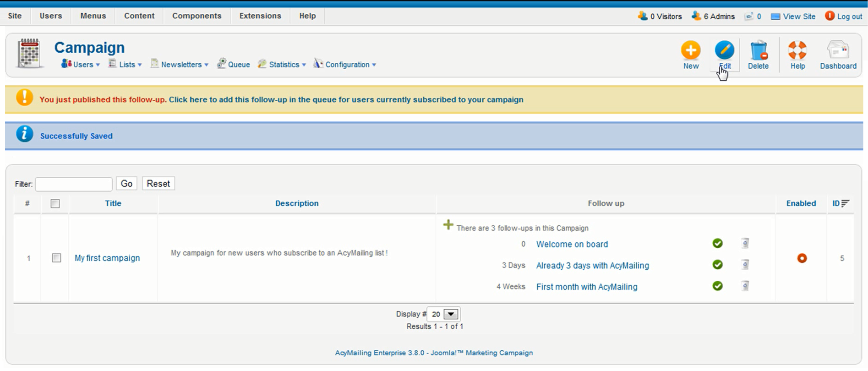
Task: Open Help lifebuoy icon
Action: tap(797, 50)
